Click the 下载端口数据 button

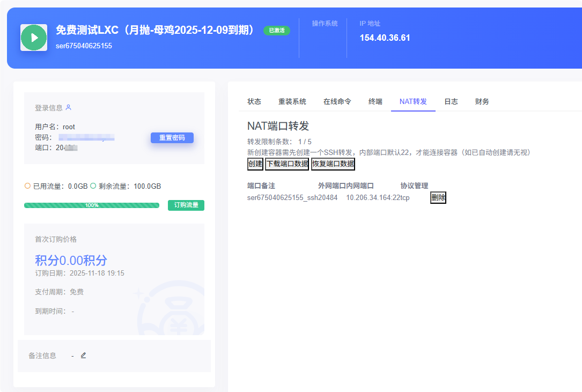click(287, 164)
